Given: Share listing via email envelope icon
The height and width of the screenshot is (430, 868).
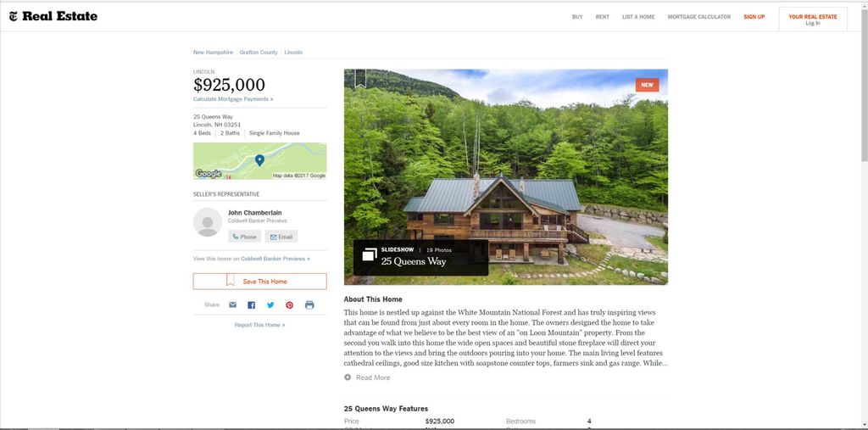Looking at the screenshot, I should 232,304.
